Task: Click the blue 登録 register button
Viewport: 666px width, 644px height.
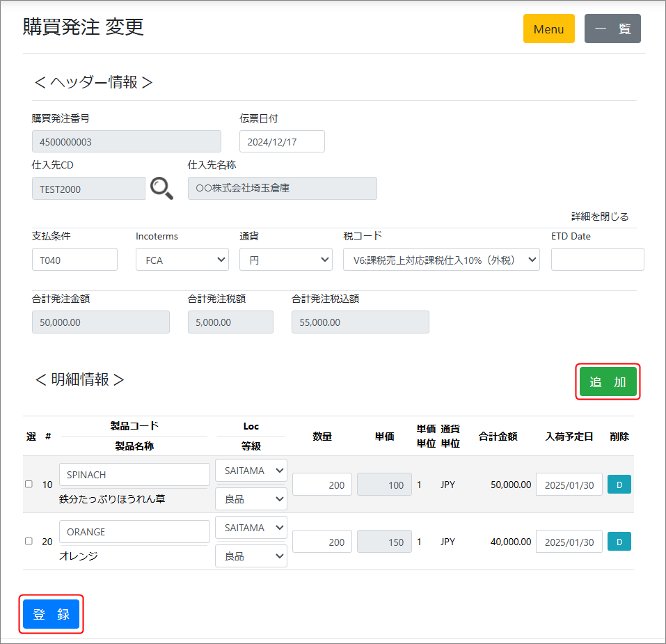Action: [x=51, y=614]
